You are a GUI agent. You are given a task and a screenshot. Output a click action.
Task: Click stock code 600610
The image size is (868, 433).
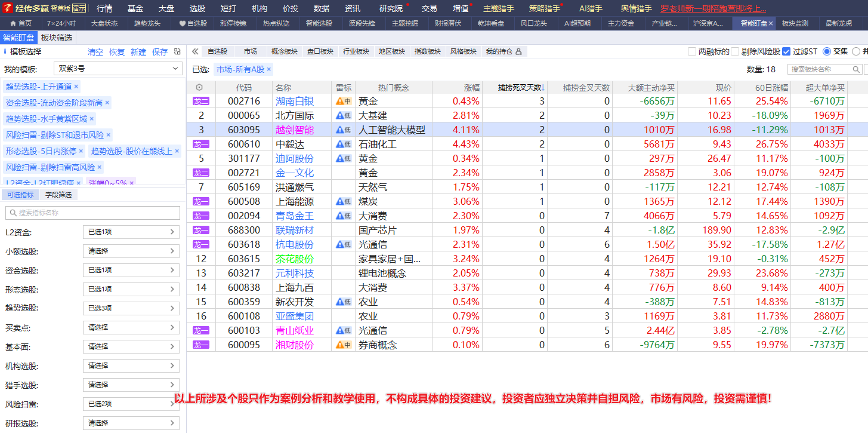[x=244, y=144]
